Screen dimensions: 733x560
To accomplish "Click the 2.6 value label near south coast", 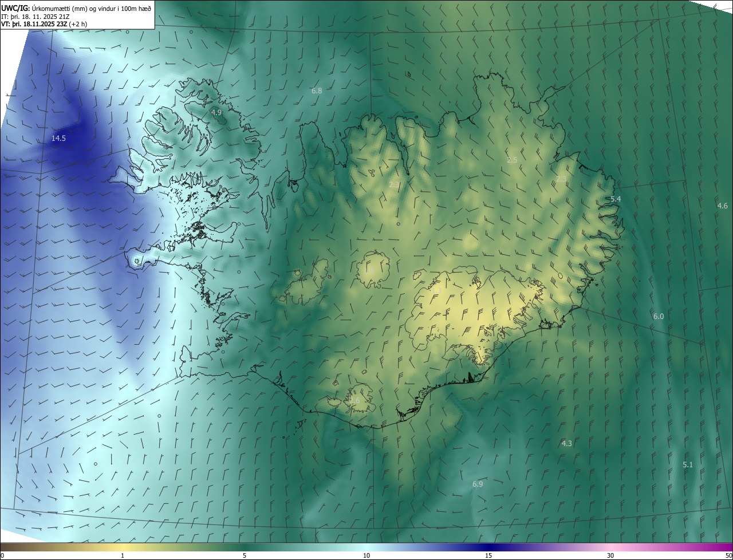I will [x=354, y=401].
